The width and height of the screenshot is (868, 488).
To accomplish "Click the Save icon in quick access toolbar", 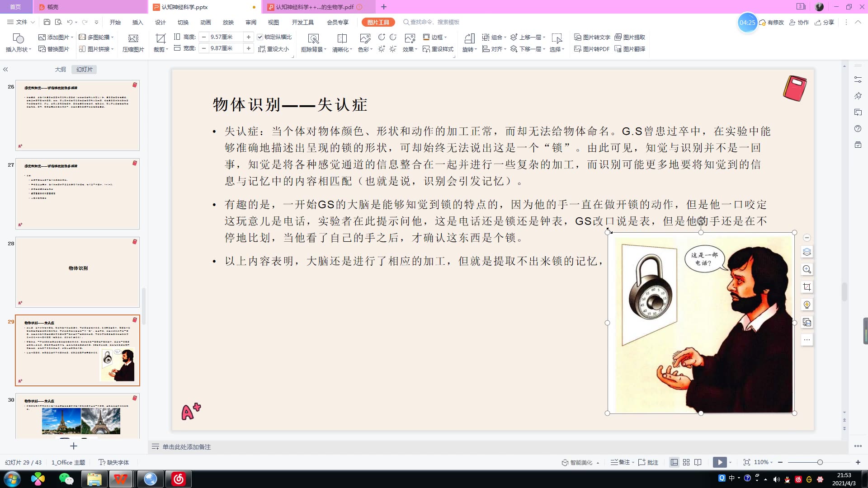I will 47,22.
